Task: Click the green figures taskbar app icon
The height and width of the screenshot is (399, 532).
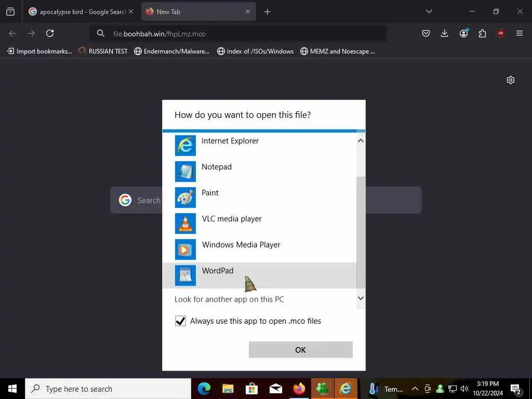Action: [x=322, y=389]
